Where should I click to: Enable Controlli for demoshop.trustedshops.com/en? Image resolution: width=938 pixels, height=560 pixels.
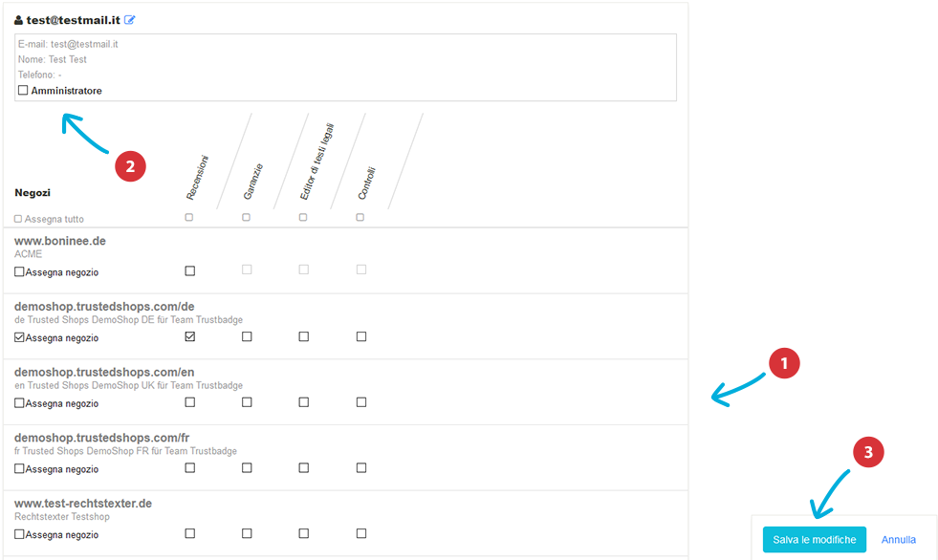tap(361, 402)
